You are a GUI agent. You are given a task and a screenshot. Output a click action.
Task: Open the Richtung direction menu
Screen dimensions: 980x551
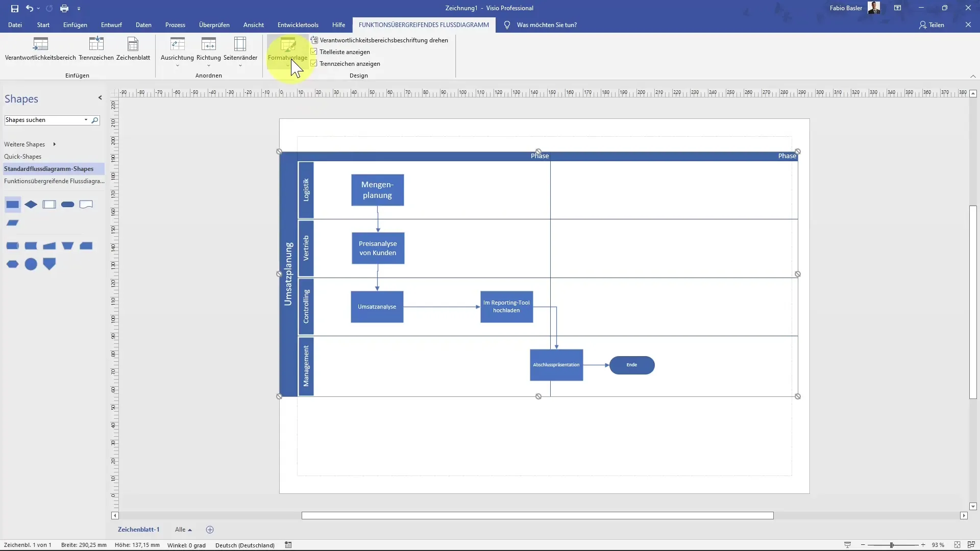pyautogui.click(x=209, y=52)
